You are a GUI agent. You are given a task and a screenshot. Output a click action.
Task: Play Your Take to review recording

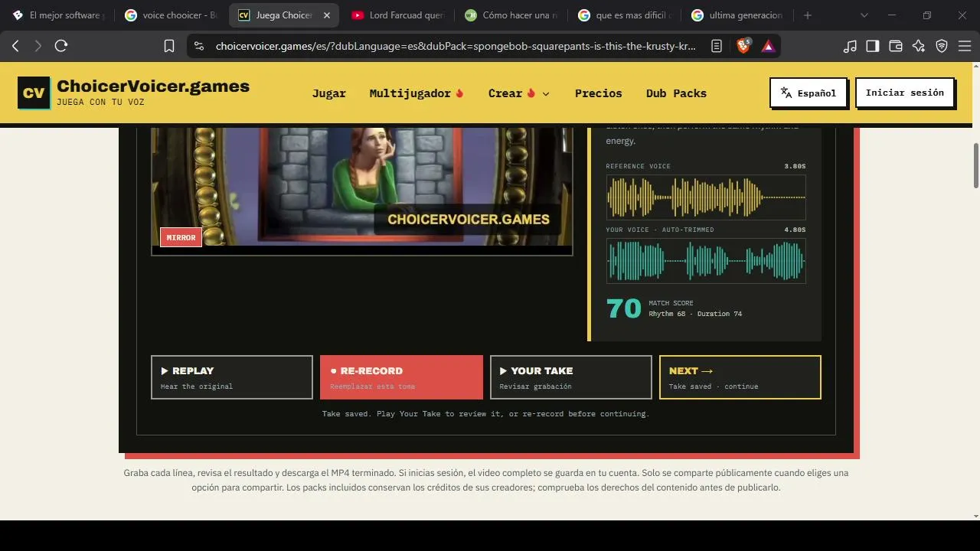[571, 377]
